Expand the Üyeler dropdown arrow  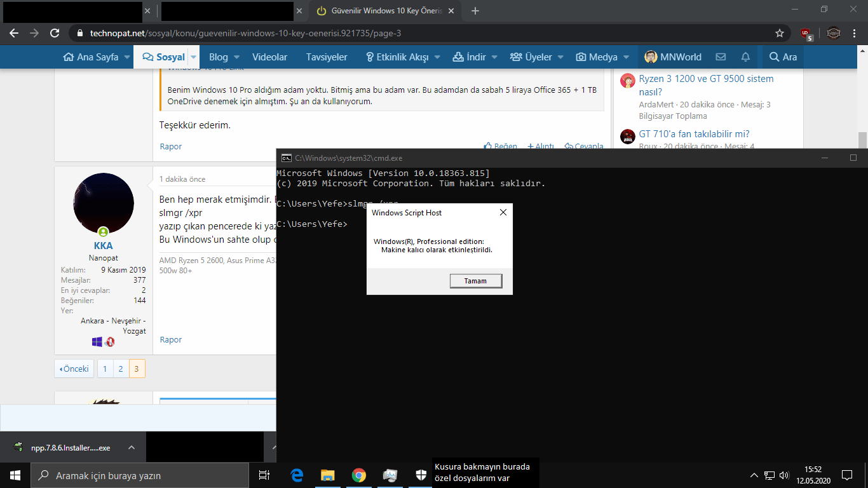tap(560, 57)
